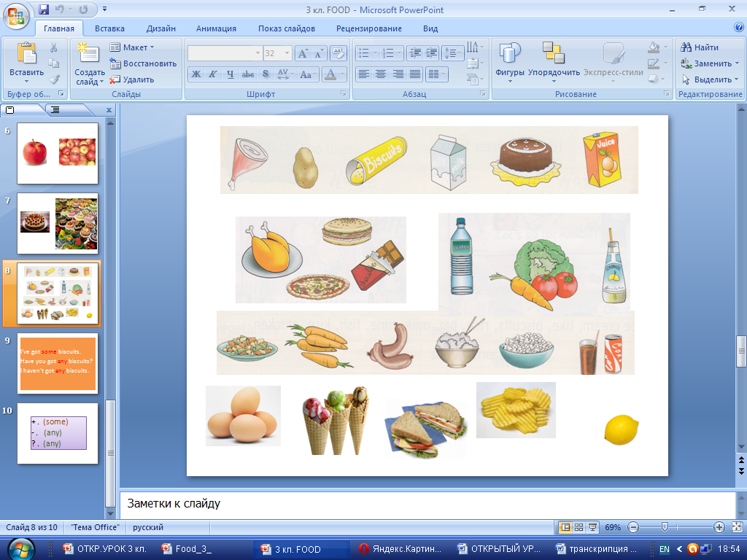Image resolution: width=747 pixels, height=560 pixels.
Task: Switch to the Анимация tab
Action: tap(216, 28)
